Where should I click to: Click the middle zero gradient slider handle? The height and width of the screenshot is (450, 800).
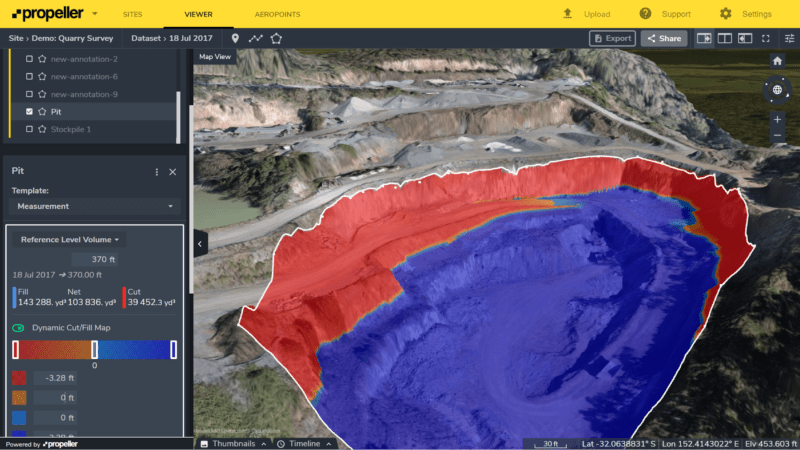coord(94,349)
